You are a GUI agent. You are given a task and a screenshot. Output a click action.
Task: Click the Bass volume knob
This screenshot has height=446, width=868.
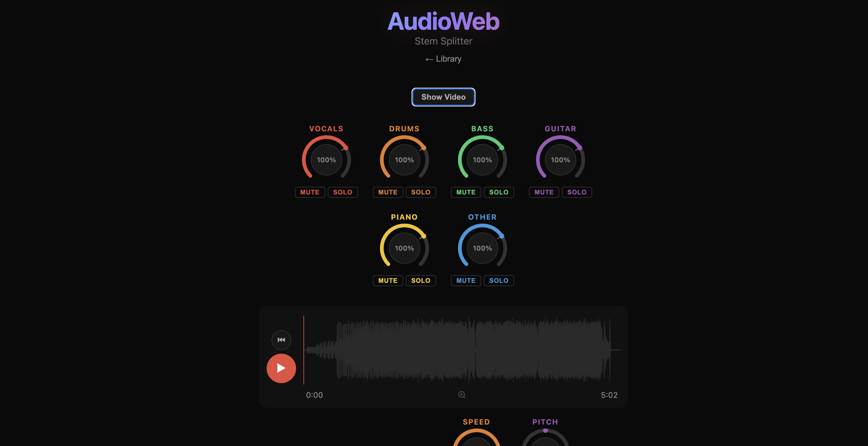click(482, 160)
